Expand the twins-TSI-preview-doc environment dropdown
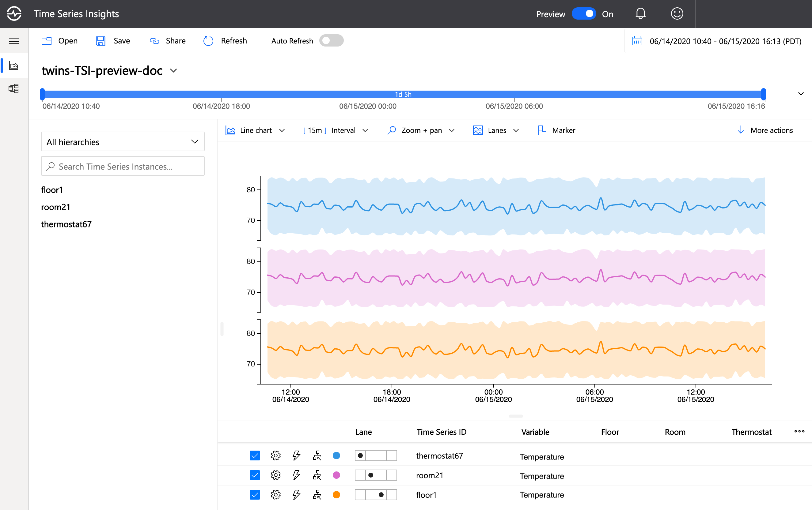 point(173,71)
